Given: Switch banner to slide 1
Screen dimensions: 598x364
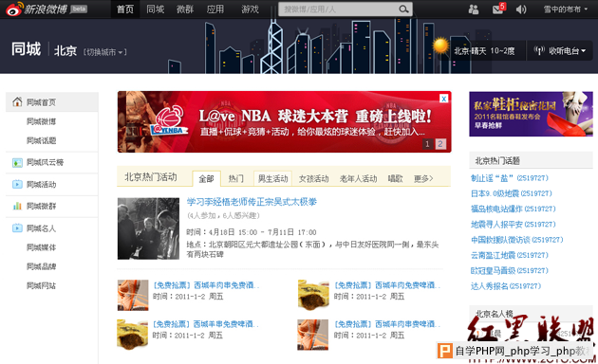Looking at the screenshot, I should point(427,144).
